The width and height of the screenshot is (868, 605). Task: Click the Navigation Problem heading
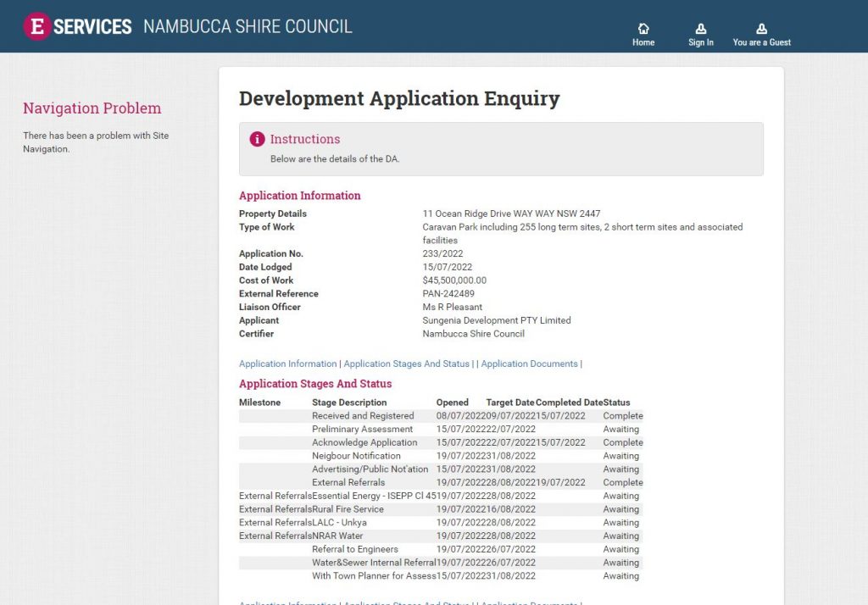92,108
